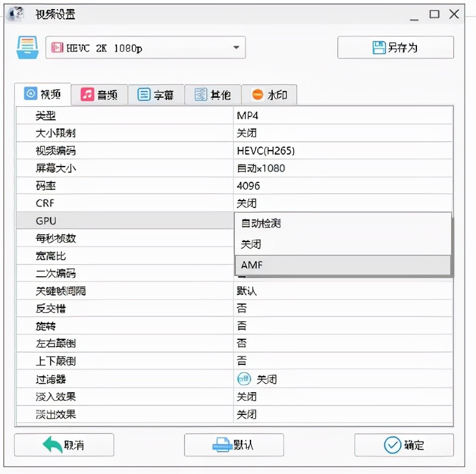This screenshot has width=476, height=474.
Task: Click the checkmark icon on 确定 button
Action: pyautogui.click(x=393, y=445)
